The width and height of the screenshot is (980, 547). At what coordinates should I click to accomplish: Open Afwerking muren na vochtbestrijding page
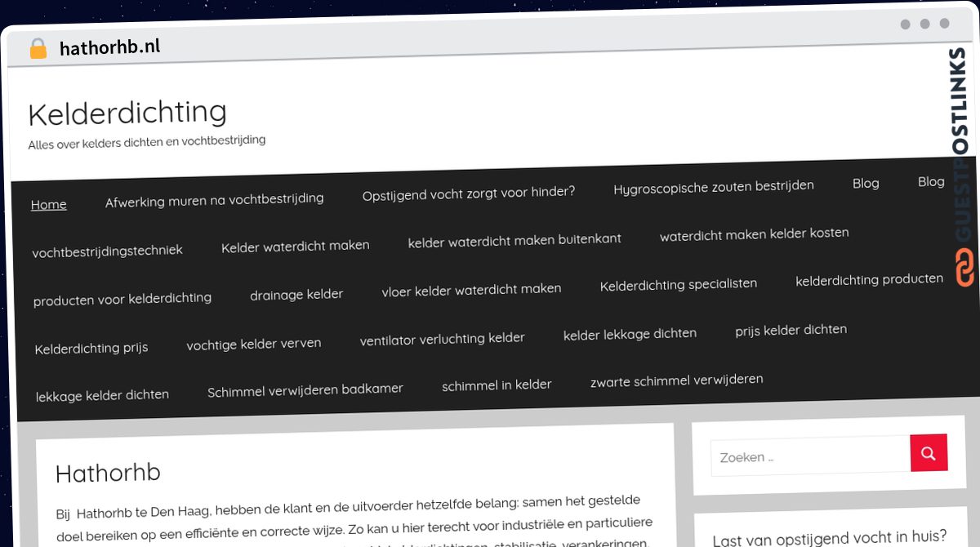(214, 199)
